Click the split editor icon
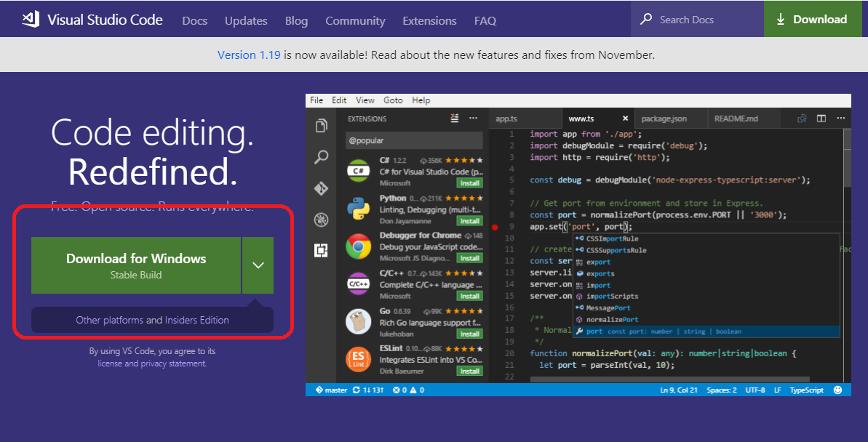This screenshot has height=442, width=868. [821, 118]
